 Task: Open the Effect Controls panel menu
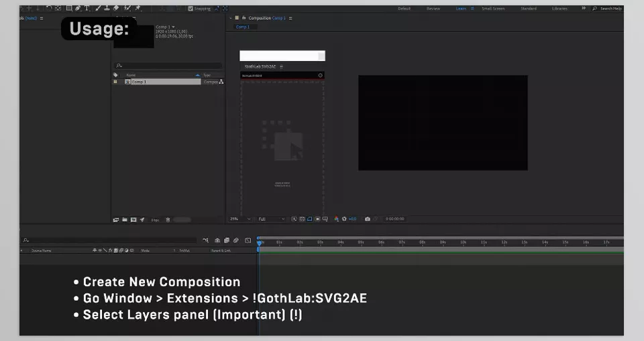pos(42,18)
